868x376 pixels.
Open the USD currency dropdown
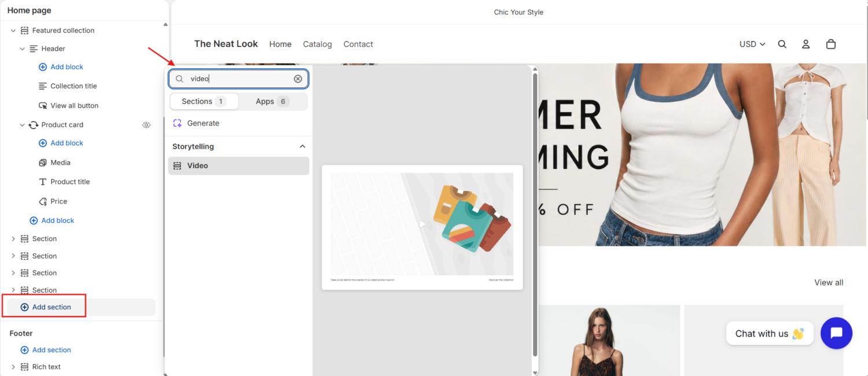(x=752, y=44)
